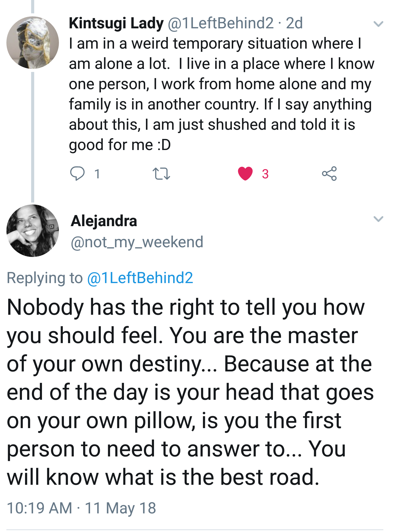Click the like count number 3

pyautogui.click(x=265, y=174)
